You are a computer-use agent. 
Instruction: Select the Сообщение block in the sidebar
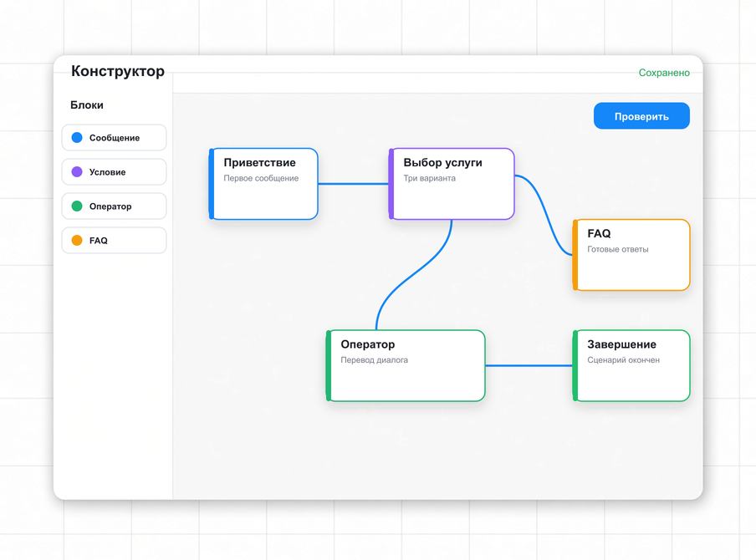[x=115, y=137]
